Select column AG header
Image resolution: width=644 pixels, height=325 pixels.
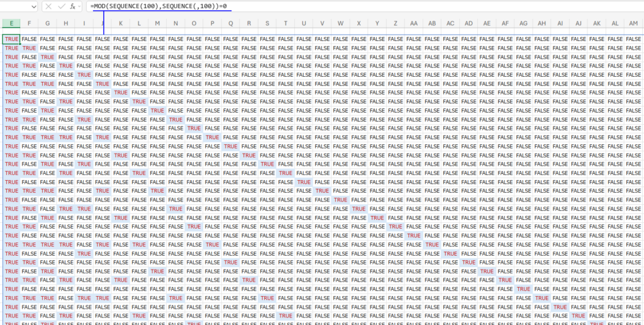pyautogui.click(x=524, y=23)
